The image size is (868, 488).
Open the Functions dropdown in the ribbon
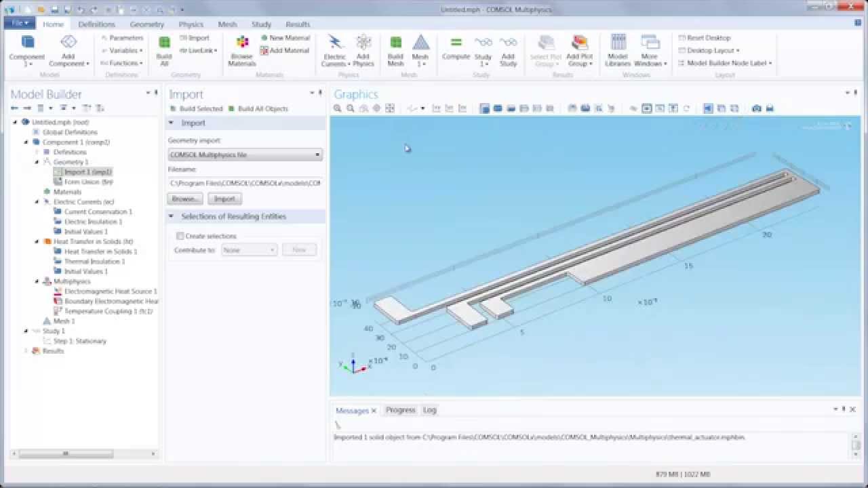(121, 63)
